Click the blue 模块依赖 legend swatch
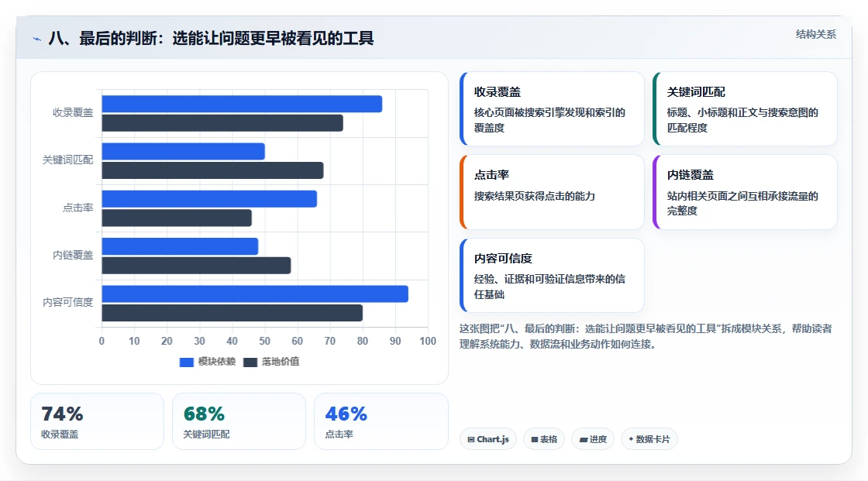868x481 pixels. [x=187, y=362]
